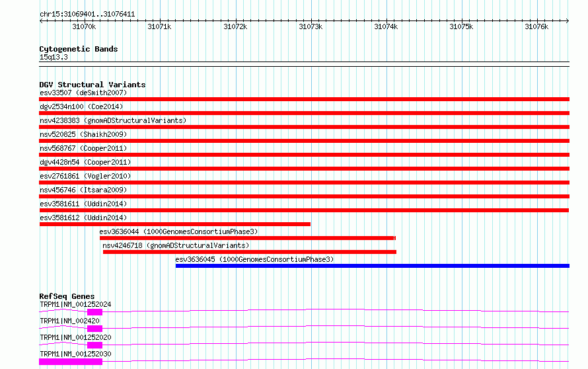Viewport: 588px width, 369px height.
Task: Select red bar under nsv456746
Action: (304, 196)
